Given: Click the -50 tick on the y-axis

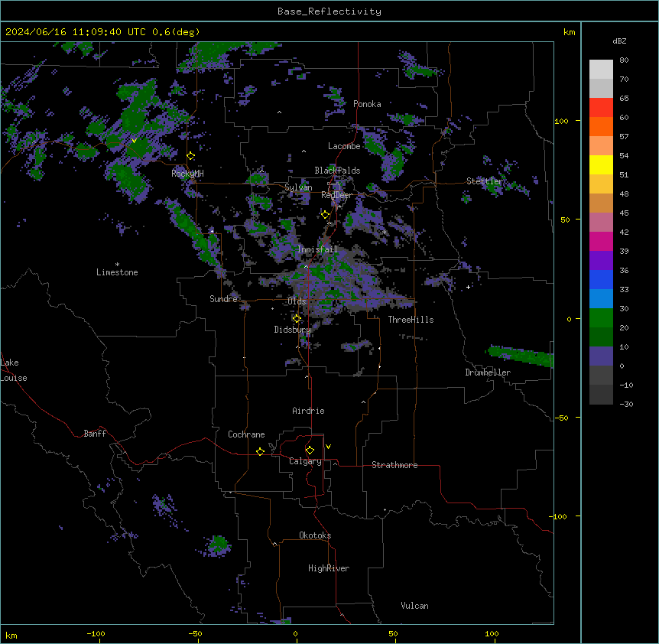Looking at the screenshot, I should point(561,418).
